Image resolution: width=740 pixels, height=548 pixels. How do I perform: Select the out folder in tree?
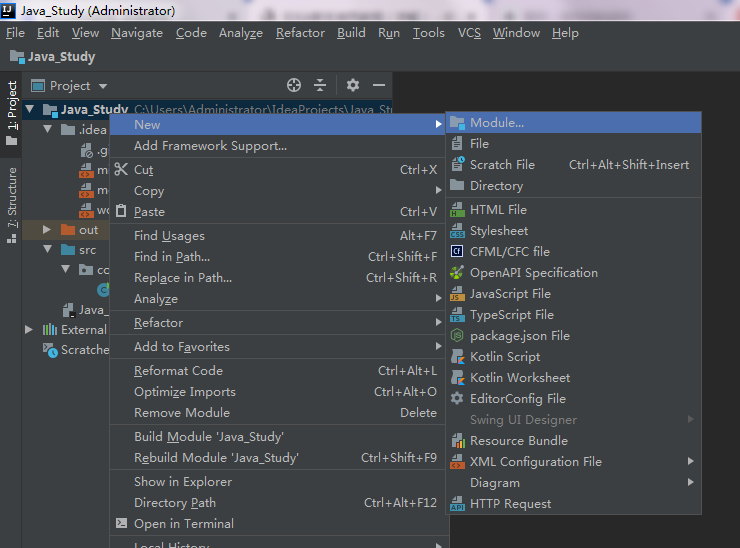(88, 230)
